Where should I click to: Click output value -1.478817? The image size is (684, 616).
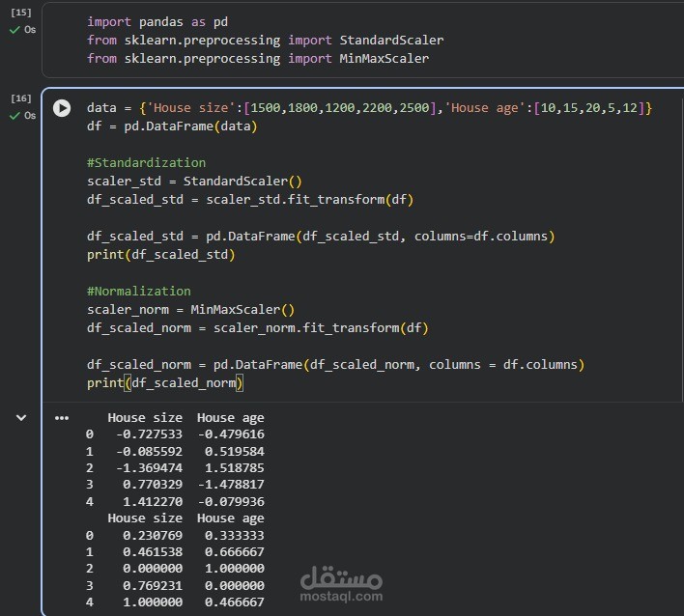(x=231, y=485)
